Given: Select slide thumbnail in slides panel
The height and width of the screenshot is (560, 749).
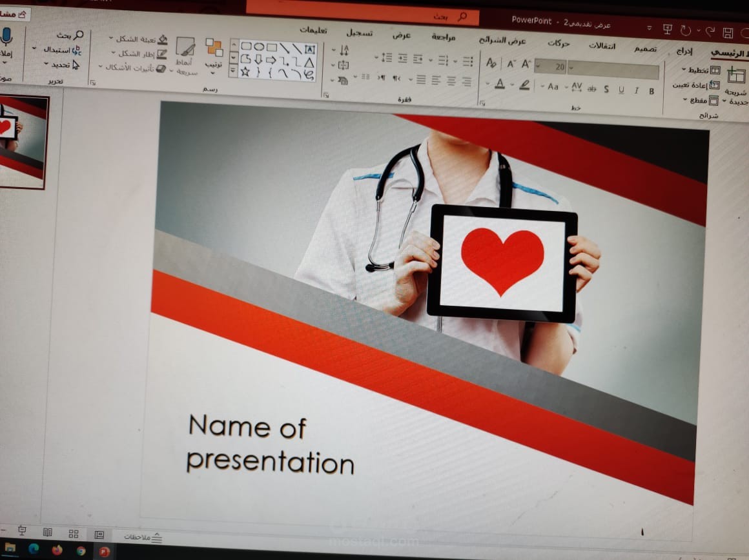Looking at the screenshot, I should [x=23, y=141].
